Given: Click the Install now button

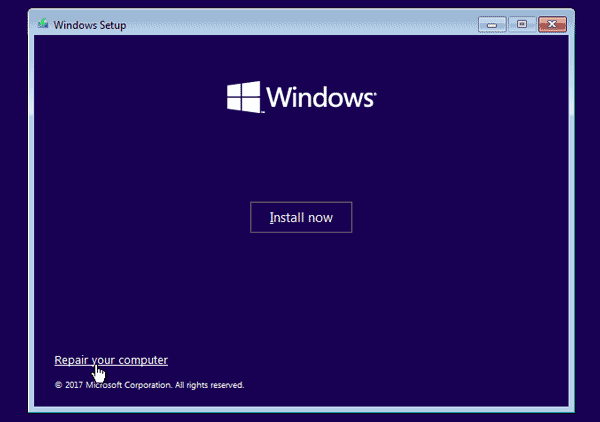Looking at the screenshot, I should 301,217.
